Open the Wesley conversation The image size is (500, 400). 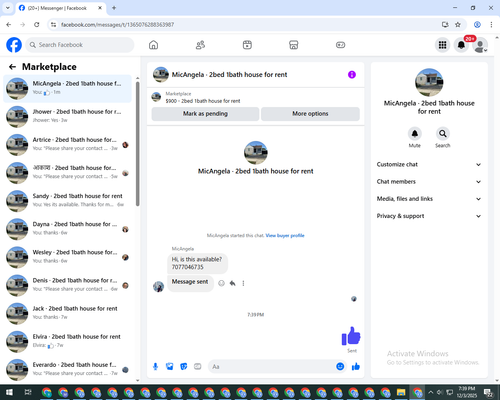[67, 257]
